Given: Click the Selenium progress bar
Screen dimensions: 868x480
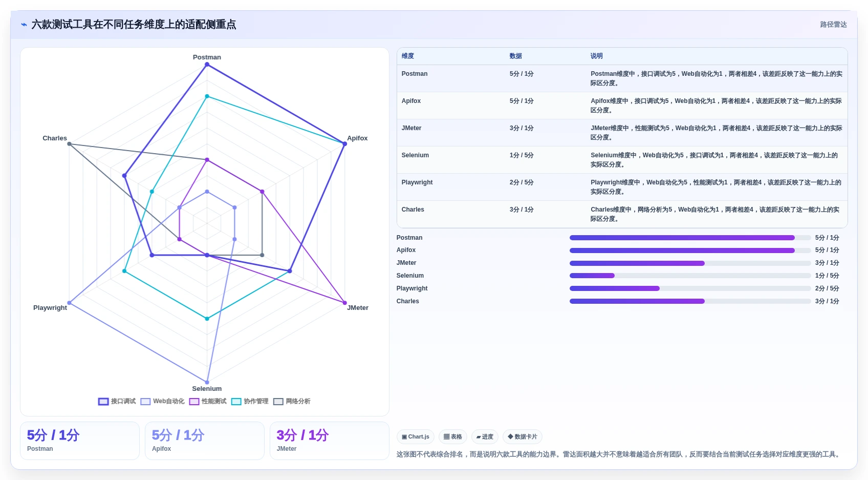Looking at the screenshot, I should pyautogui.click(x=690, y=276).
